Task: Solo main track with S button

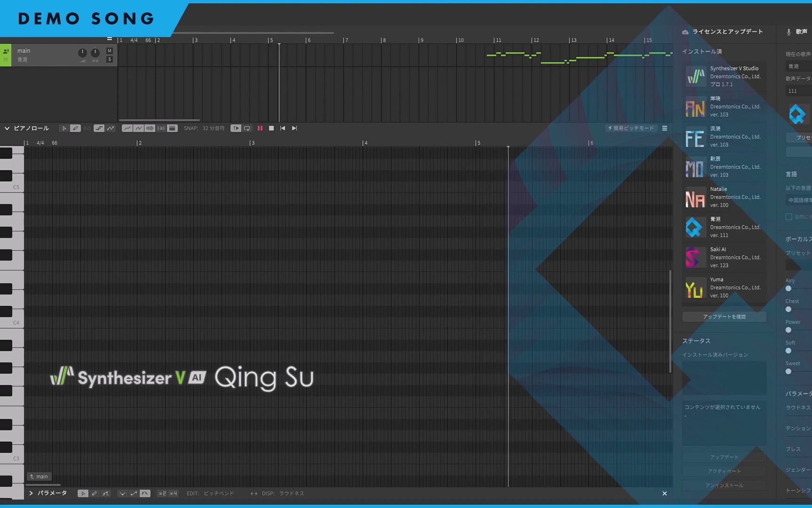Action: tap(109, 59)
